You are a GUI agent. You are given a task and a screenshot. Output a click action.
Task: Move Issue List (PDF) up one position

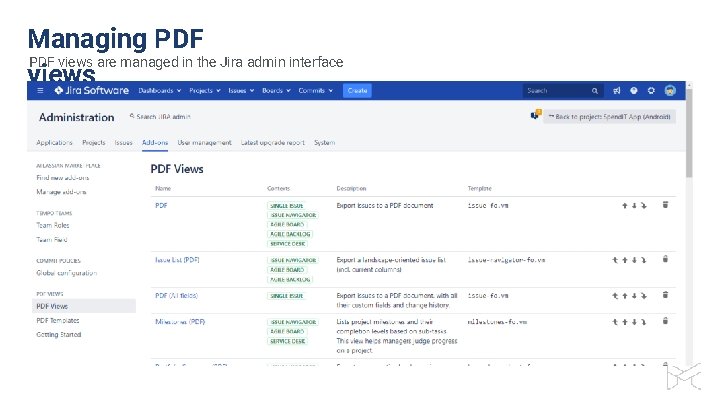click(624, 260)
